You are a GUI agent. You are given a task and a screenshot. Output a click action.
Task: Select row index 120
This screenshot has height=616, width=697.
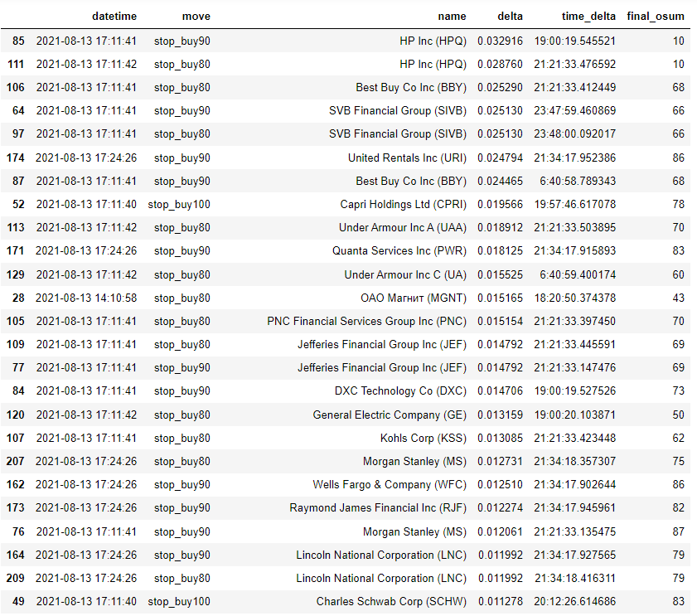16,415
